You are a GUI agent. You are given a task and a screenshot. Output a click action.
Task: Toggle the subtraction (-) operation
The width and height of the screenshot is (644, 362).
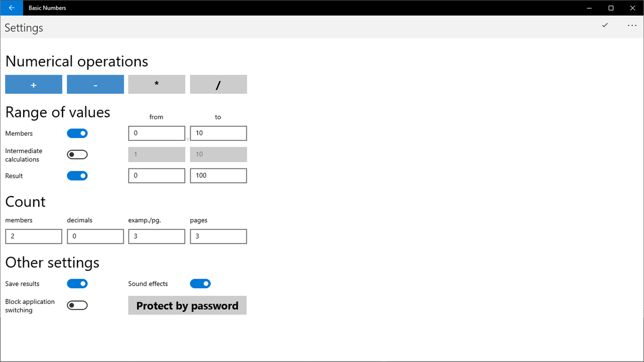[95, 85]
